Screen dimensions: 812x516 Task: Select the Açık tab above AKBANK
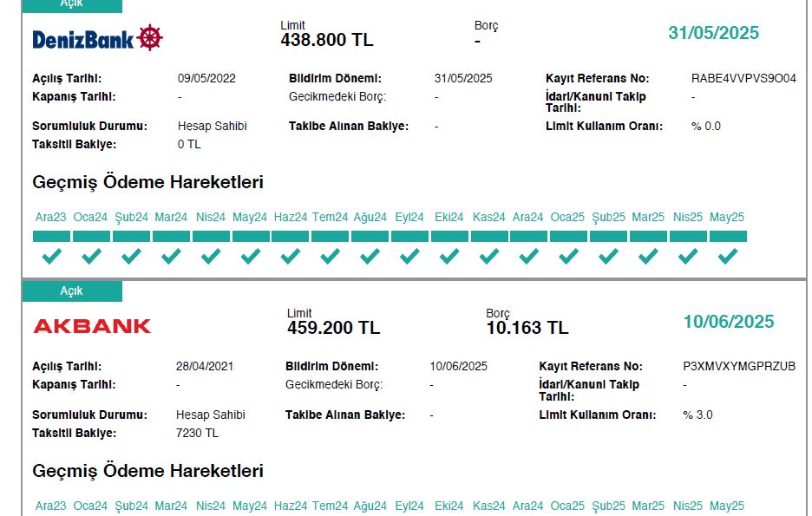click(x=72, y=291)
